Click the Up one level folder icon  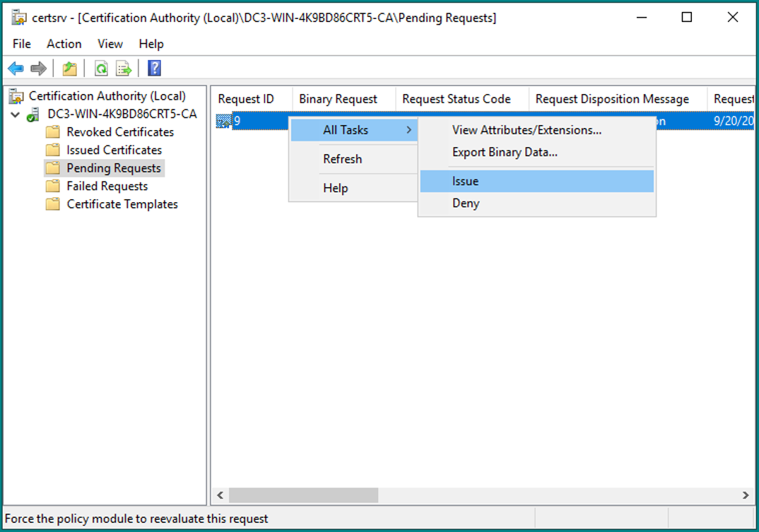pos(69,69)
